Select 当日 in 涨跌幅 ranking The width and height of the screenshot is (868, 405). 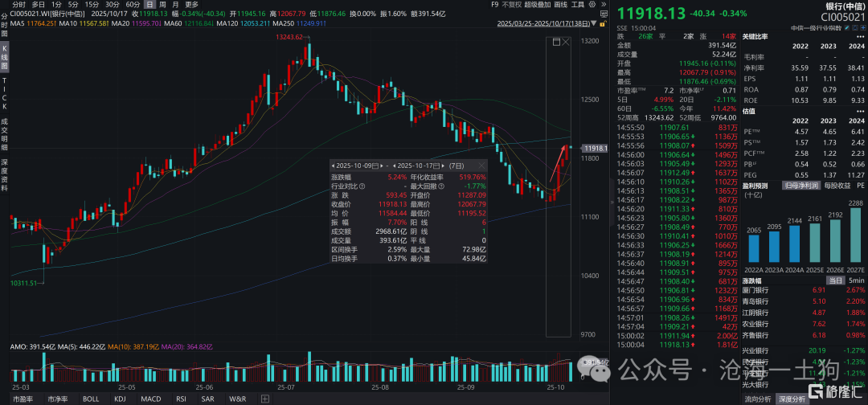[x=836, y=280]
